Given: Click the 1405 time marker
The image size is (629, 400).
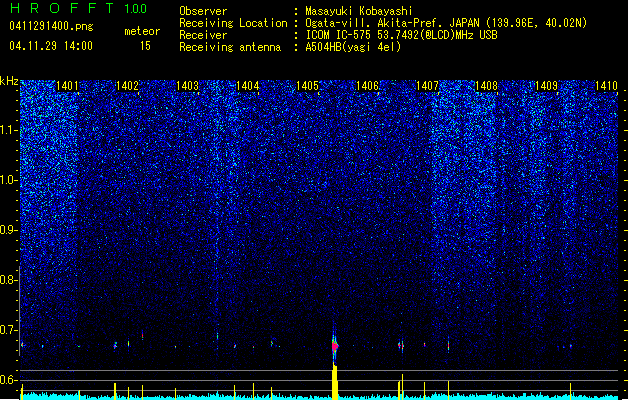Looking at the screenshot, I should (x=307, y=86).
